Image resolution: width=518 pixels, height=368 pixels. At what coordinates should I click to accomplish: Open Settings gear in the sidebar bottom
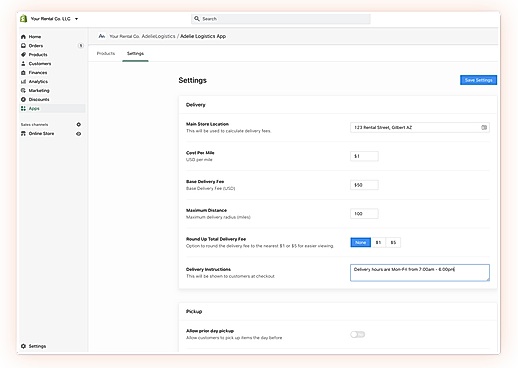23,346
